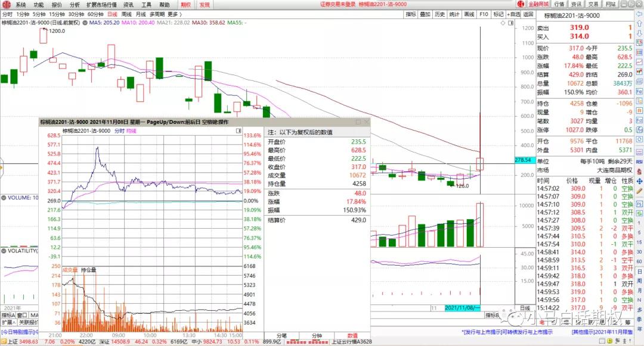The height and width of the screenshot is (346, 644).
Task: Select the 60分钟 chart period
Action: [95, 14]
